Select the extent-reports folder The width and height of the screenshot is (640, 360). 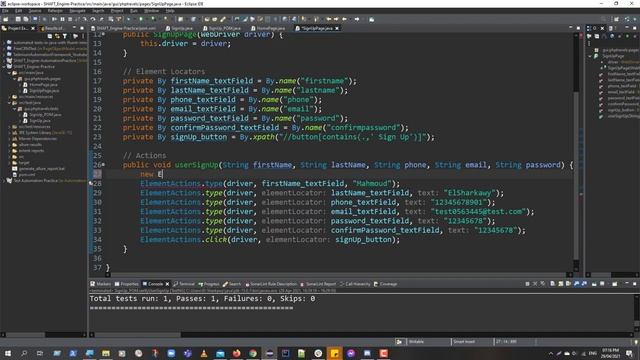[28, 151]
